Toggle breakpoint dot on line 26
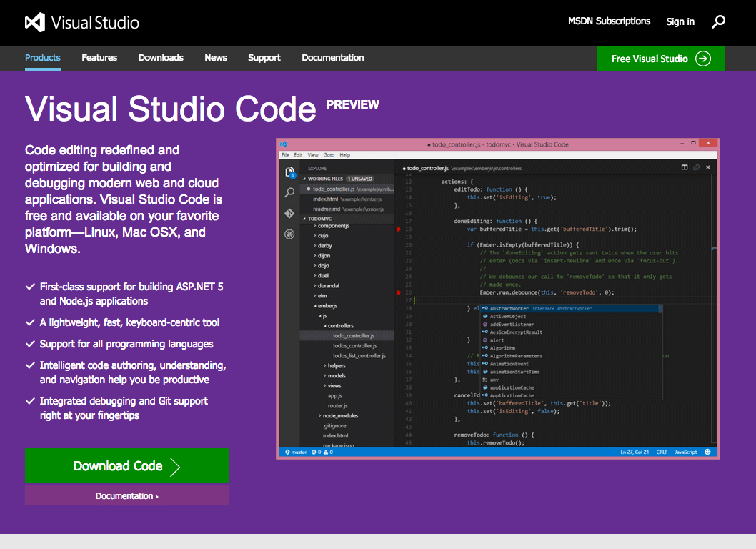This screenshot has height=549, width=756. [398, 292]
